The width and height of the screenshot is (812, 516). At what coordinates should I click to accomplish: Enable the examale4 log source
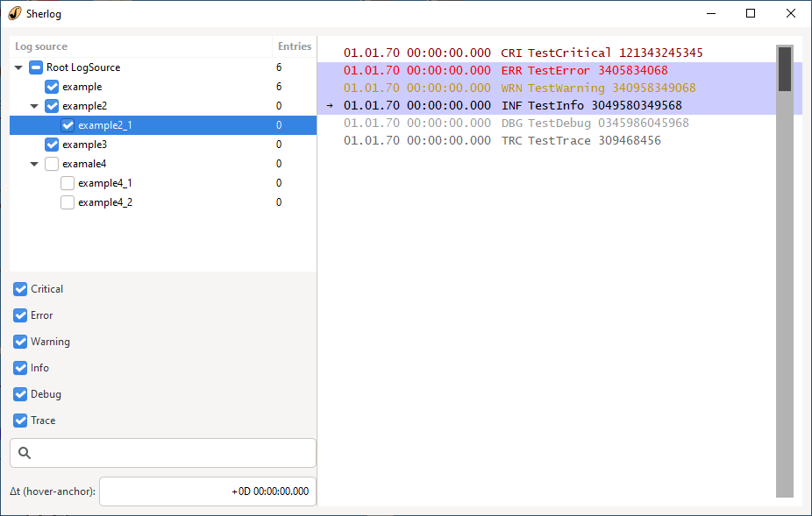click(49, 163)
